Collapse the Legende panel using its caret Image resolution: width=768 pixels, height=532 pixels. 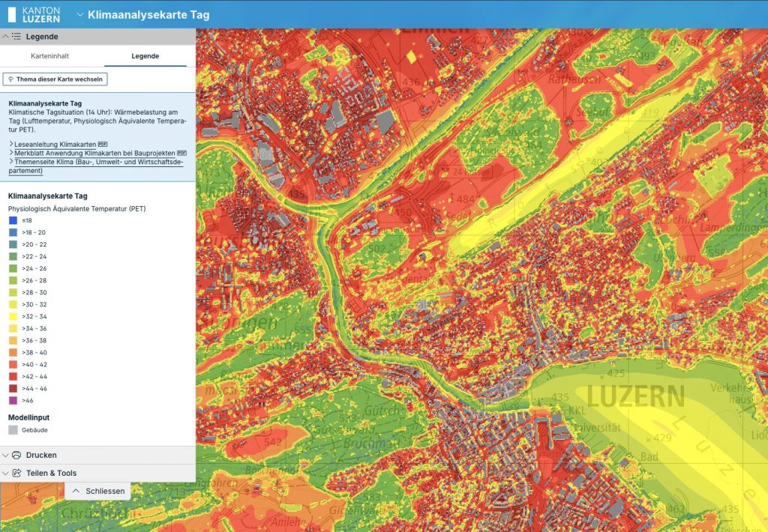(6, 36)
